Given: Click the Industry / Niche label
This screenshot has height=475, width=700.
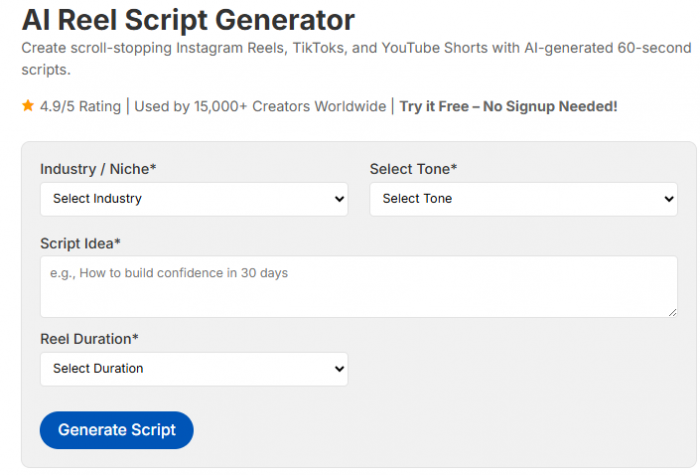Looking at the screenshot, I should point(98,169).
